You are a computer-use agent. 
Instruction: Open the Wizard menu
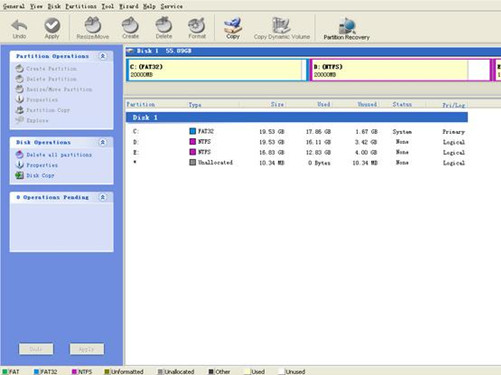[129, 6]
